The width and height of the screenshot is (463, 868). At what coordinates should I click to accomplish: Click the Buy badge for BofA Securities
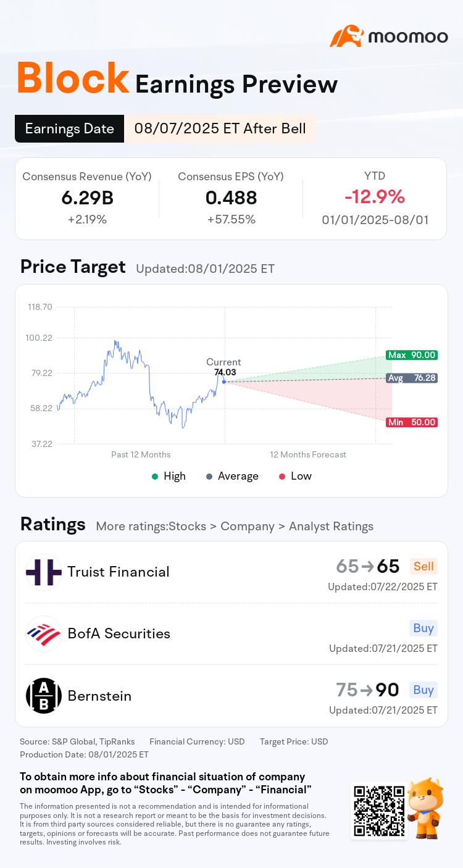[x=423, y=628]
